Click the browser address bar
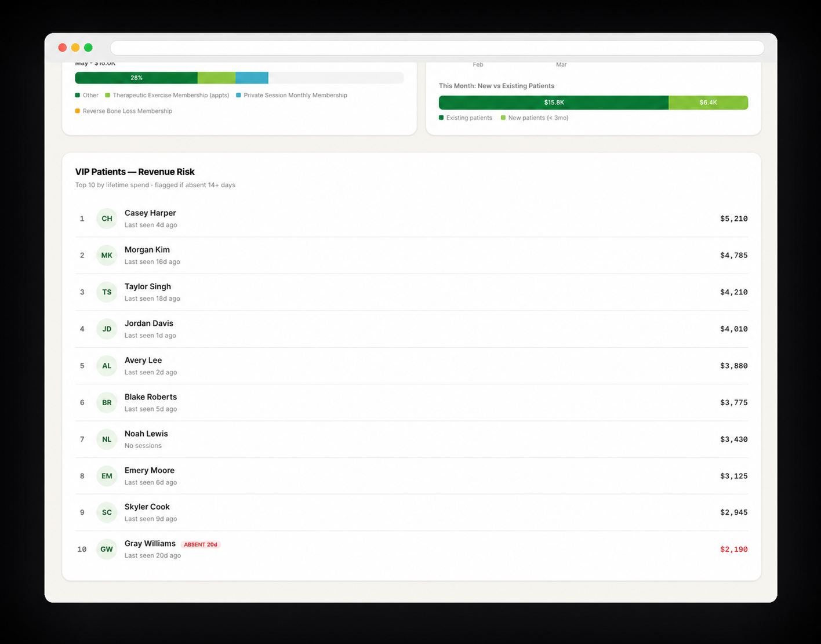Image resolution: width=821 pixels, height=644 pixels. click(437, 48)
